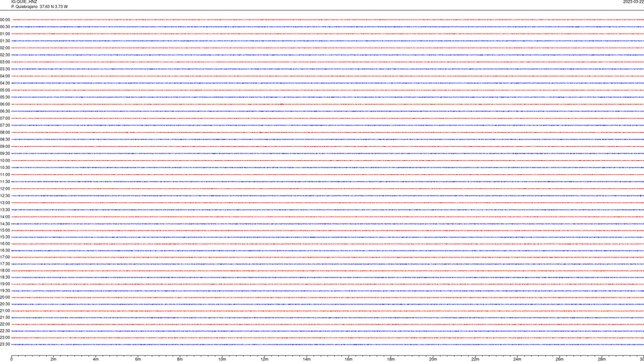Click the 11:00 time row label
The image size is (644, 362).
pyautogui.click(x=5, y=175)
